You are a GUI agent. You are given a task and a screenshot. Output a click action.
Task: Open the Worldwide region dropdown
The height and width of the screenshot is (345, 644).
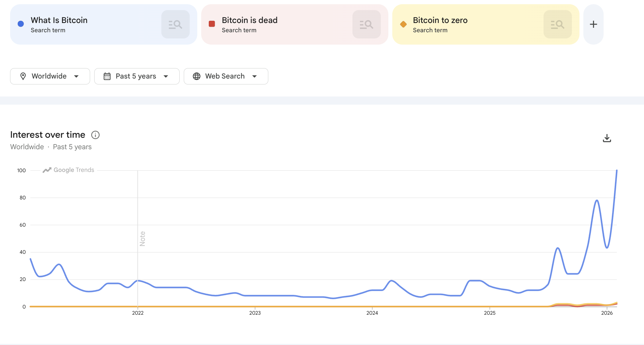pos(50,76)
